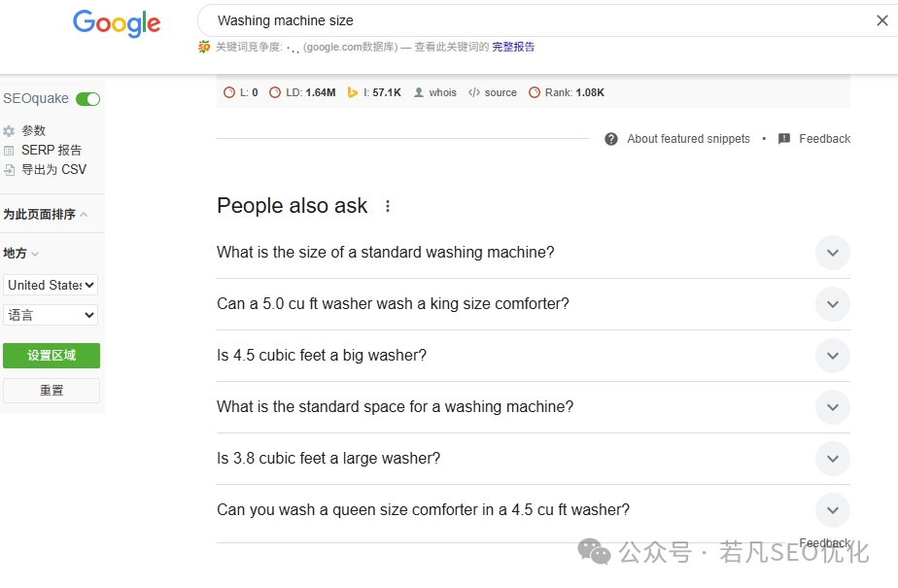Open People also ask three-dot menu
The height and width of the screenshot is (588, 898).
point(388,206)
